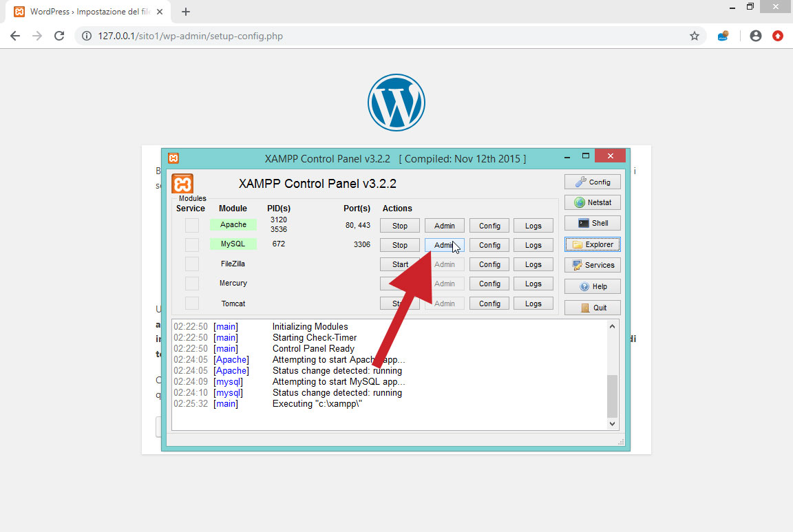This screenshot has width=793, height=532.
Task: Minimize the XAMPP Control Panel window
Action: [567, 156]
